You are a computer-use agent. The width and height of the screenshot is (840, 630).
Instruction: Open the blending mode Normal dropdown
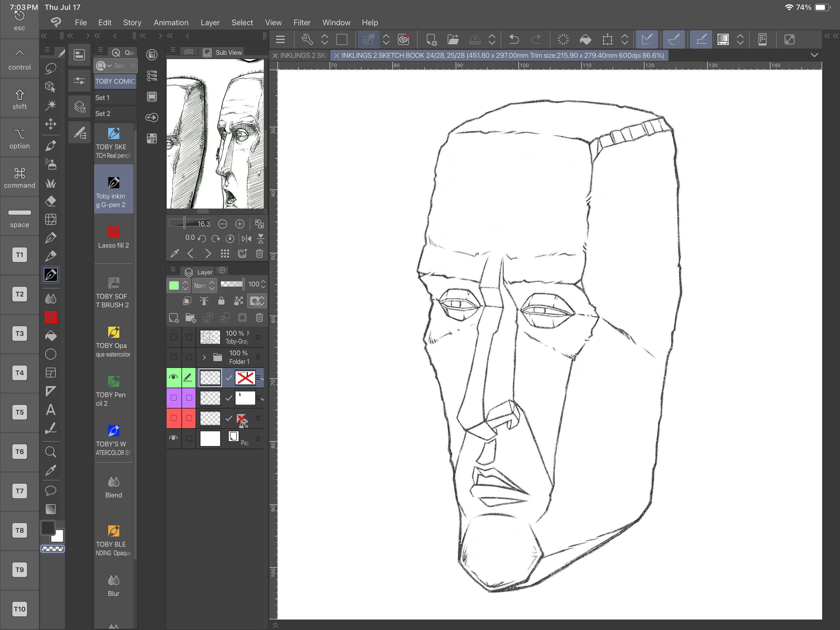tap(204, 285)
